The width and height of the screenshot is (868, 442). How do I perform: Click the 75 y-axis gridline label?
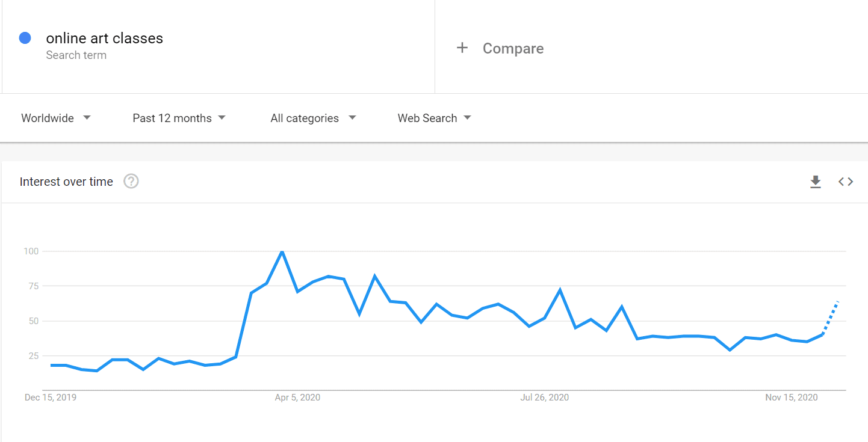30,286
